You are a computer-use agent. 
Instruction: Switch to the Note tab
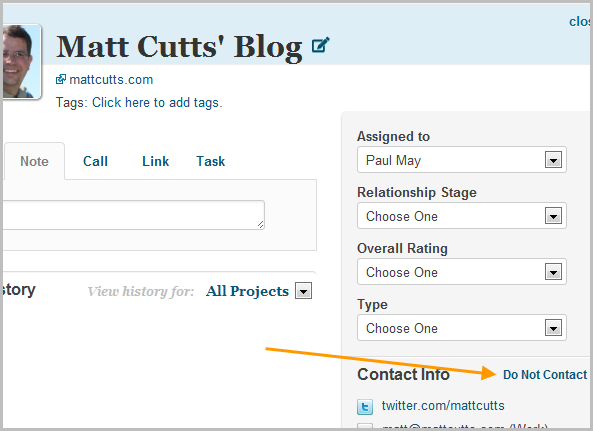point(34,161)
